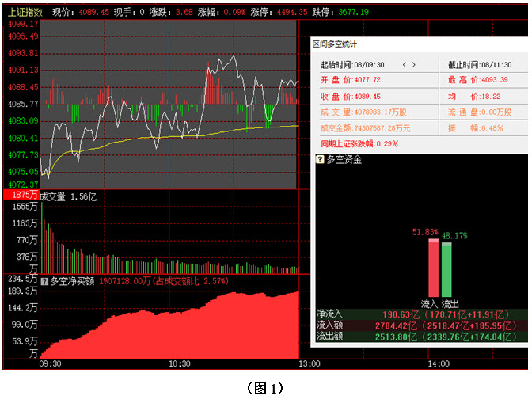
Task: Select the red 流入 inflow bar
Action: click(x=432, y=268)
